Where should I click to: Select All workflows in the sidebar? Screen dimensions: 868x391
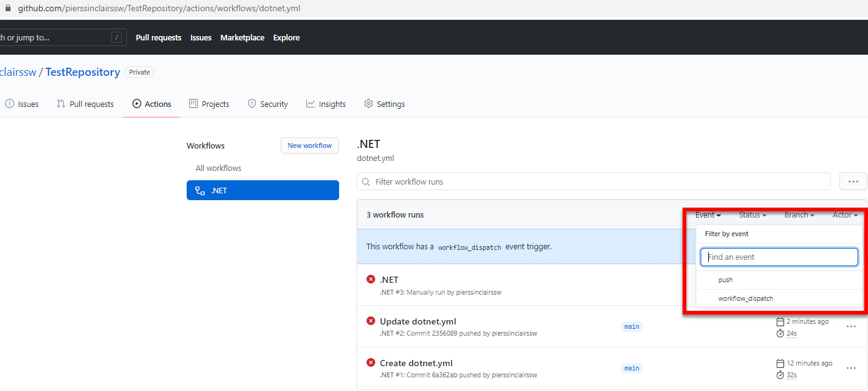218,168
